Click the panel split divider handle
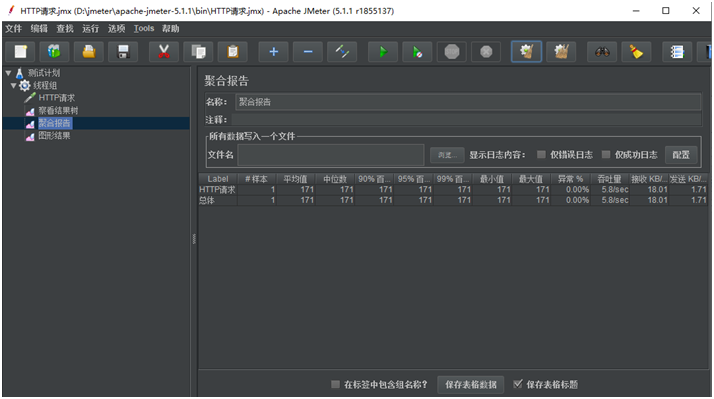The width and height of the screenshot is (714, 399). pos(194,239)
